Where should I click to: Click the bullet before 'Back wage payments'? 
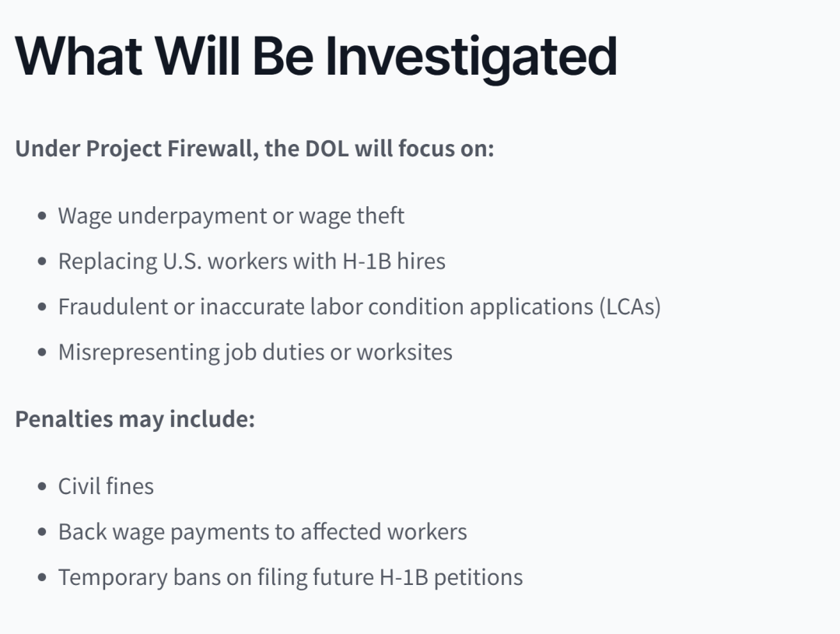click(x=42, y=533)
